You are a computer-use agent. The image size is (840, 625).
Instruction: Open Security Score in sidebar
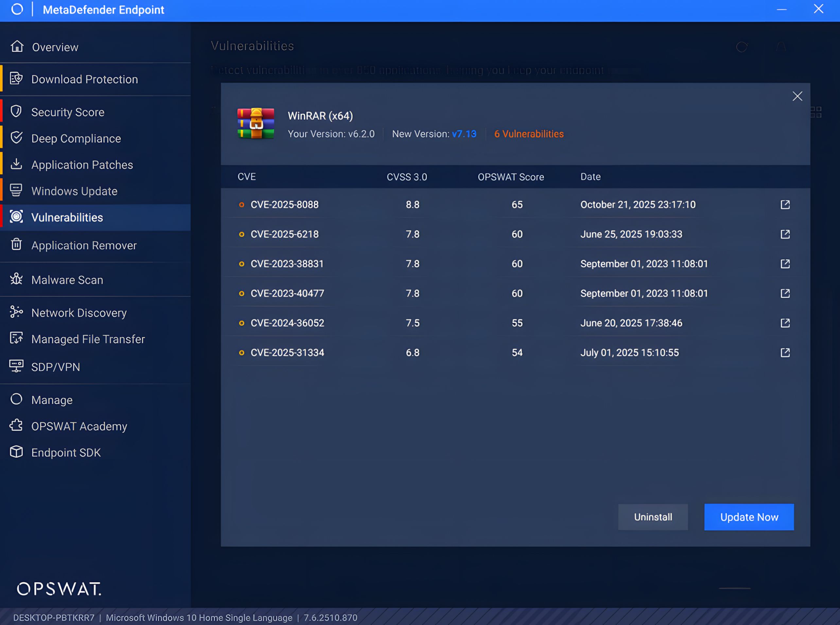pos(68,113)
